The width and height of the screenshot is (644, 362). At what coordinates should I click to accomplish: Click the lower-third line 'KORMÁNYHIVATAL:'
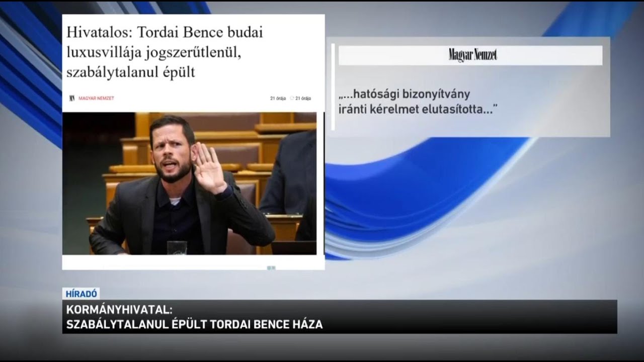(x=119, y=310)
